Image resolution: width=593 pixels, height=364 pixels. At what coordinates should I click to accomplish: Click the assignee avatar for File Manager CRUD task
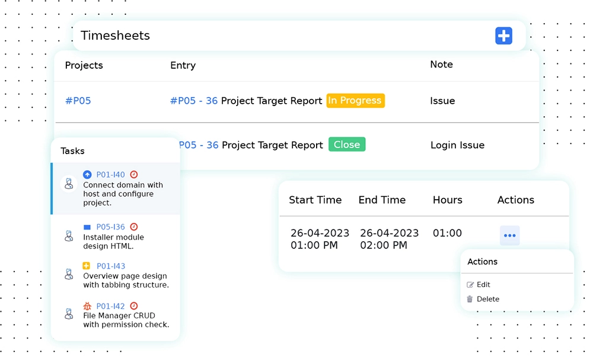(x=69, y=314)
